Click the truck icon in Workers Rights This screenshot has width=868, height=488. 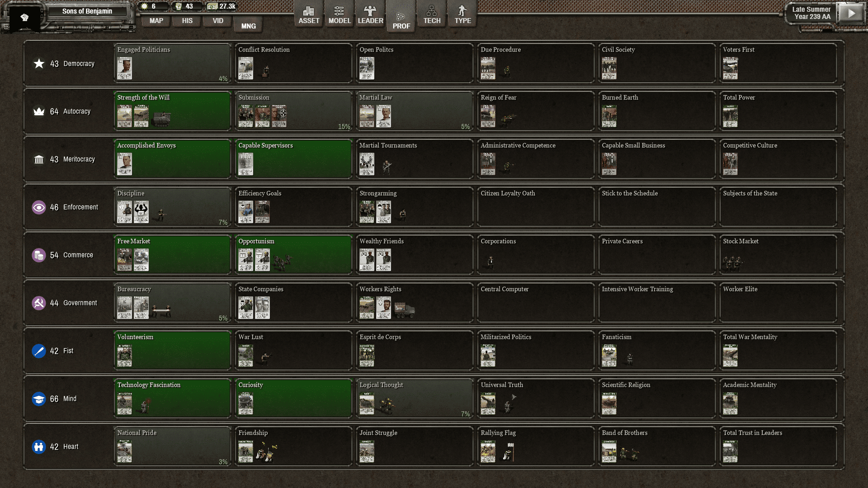404,310
